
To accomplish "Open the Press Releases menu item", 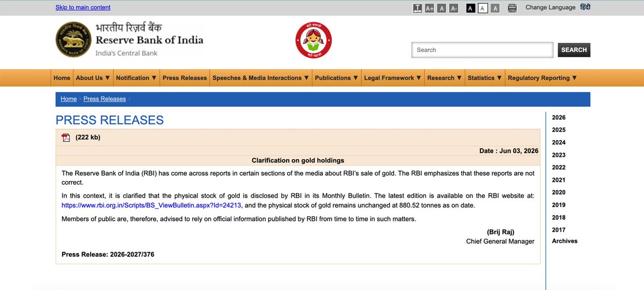I will tap(185, 78).
